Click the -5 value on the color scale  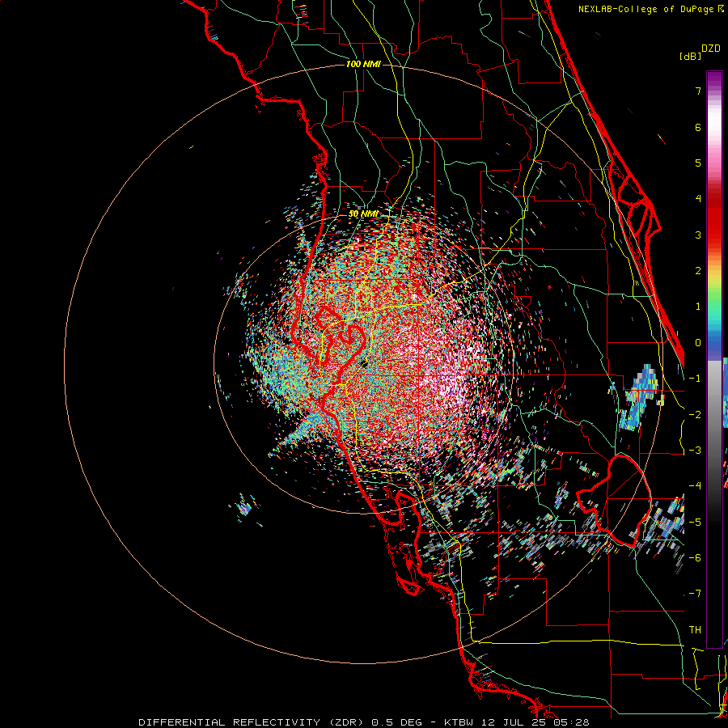pyautogui.click(x=695, y=522)
